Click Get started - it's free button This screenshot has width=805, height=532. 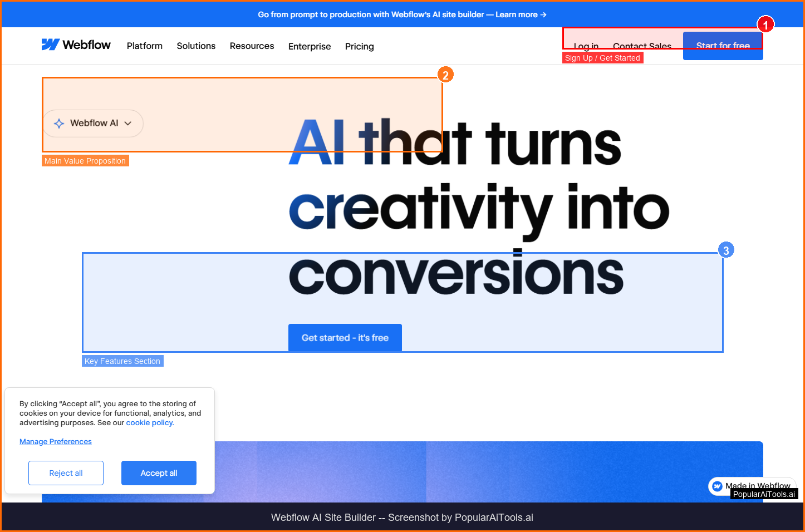click(x=345, y=338)
